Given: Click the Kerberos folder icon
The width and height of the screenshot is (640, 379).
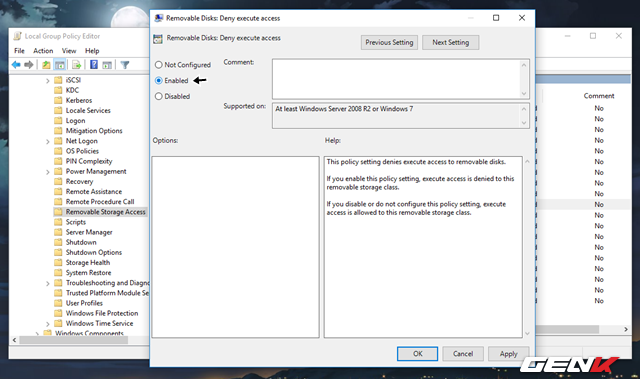Looking at the screenshot, I should (x=58, y=100).
